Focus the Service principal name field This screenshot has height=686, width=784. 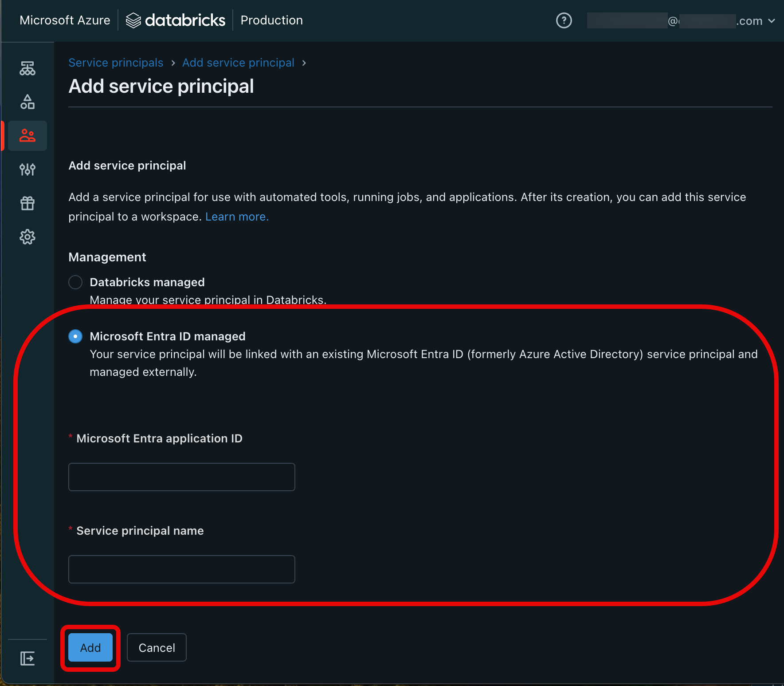click(182, 569)
